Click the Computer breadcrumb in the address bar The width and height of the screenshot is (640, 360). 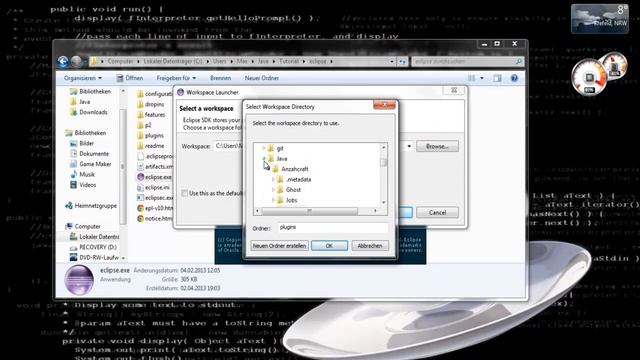120,62
